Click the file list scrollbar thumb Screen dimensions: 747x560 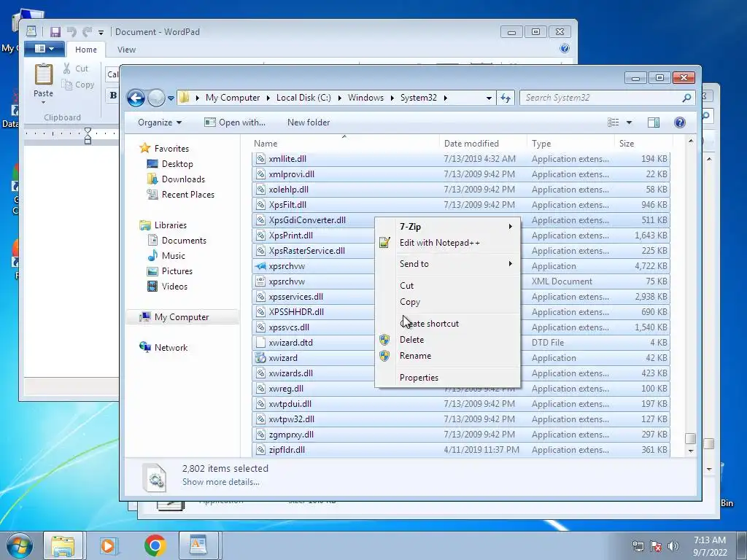pyautogui.click(x=690, y=438)
